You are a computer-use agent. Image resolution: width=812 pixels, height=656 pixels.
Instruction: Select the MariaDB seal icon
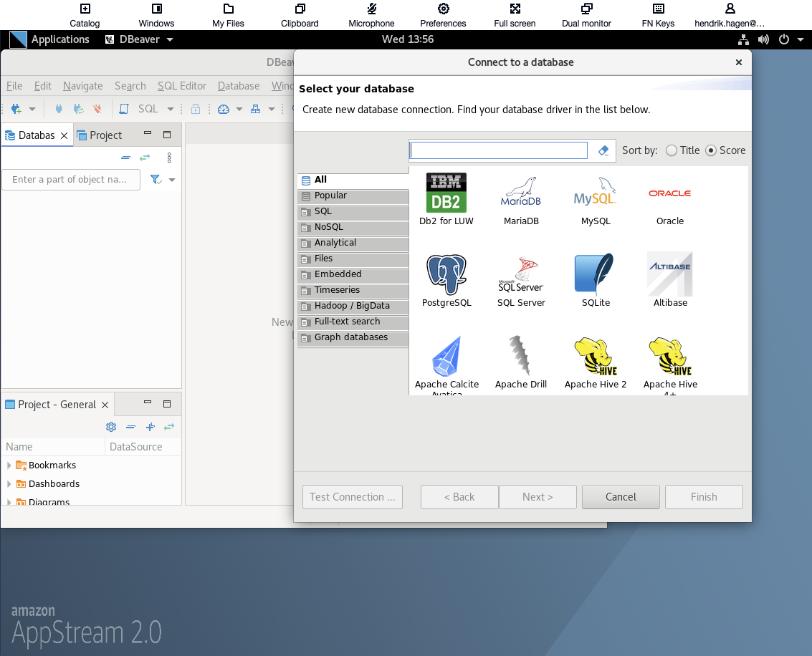(x=520, y=193)
